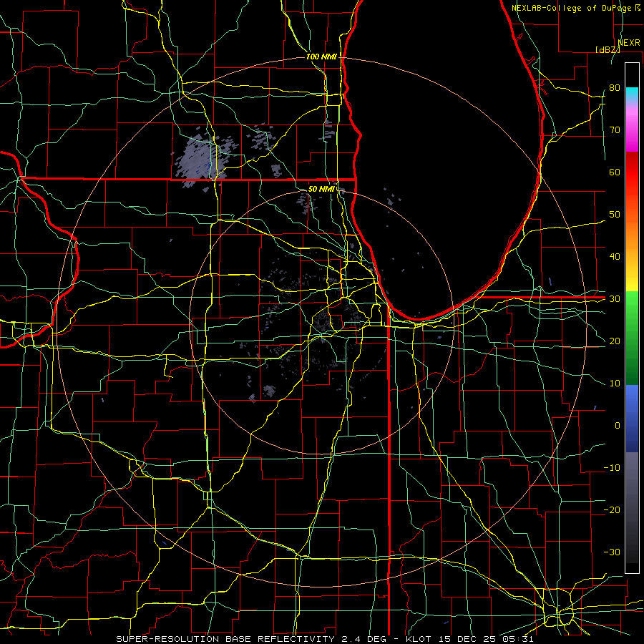The width and height of the screenshot is (644, 644).
Task: Click the 0 value on the dBZ scale
Action: pos(618,426)
